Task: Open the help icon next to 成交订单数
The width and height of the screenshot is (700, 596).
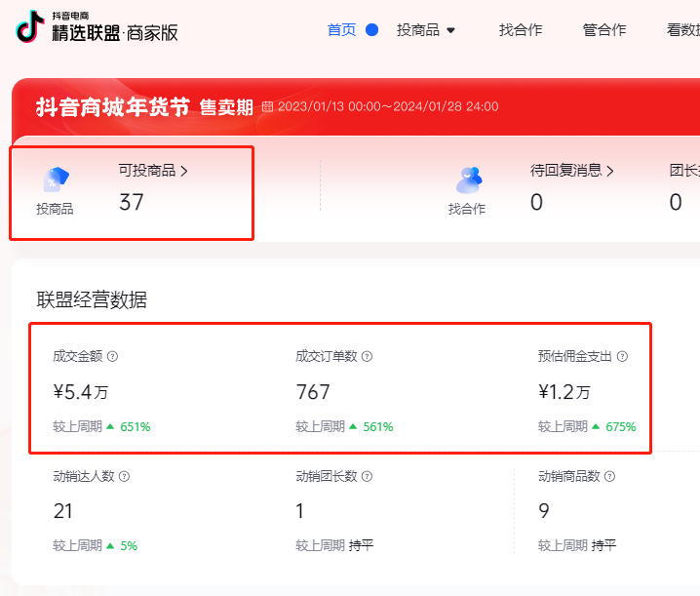Action: [x=367, y=357]
